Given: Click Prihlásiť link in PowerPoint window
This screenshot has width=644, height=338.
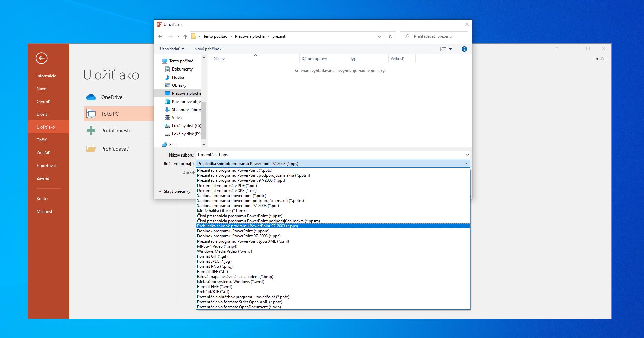Looking at the screenshot, I should coord(601,59).
